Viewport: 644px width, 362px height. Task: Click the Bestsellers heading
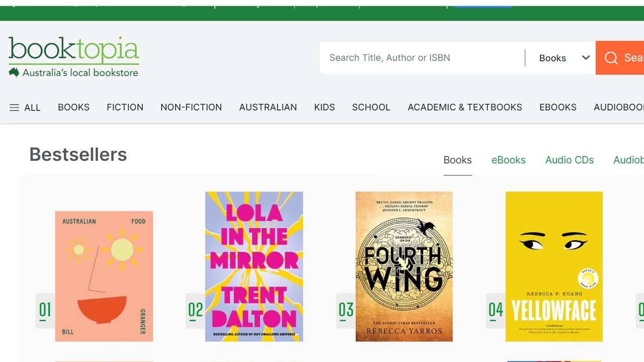coord(78,154)
